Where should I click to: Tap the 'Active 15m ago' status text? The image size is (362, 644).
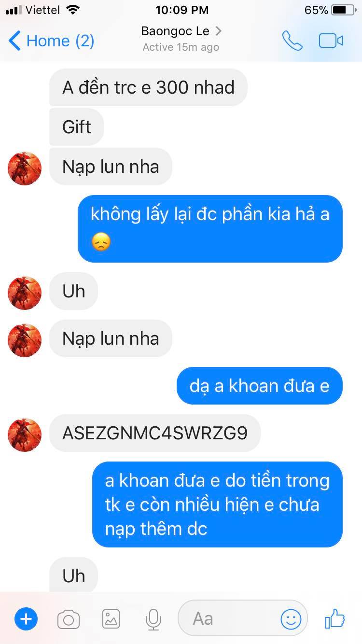(181, 47)
